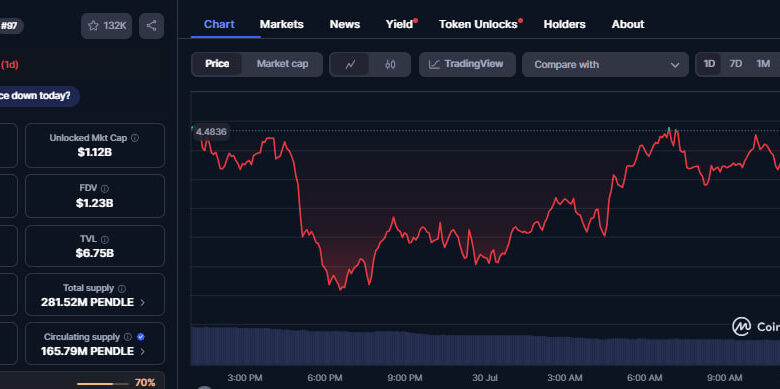
Task: Switch to line chart view icon
Action: [x=350, y=65]
